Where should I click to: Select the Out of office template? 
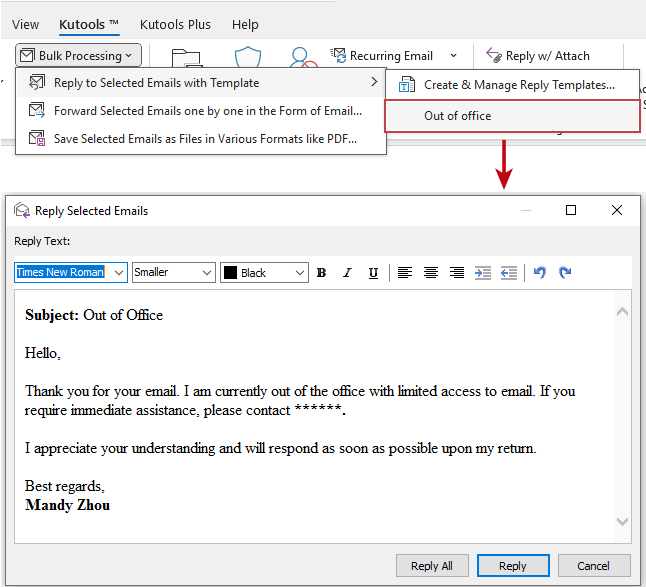pyautogui.click(x=512, y=116)
